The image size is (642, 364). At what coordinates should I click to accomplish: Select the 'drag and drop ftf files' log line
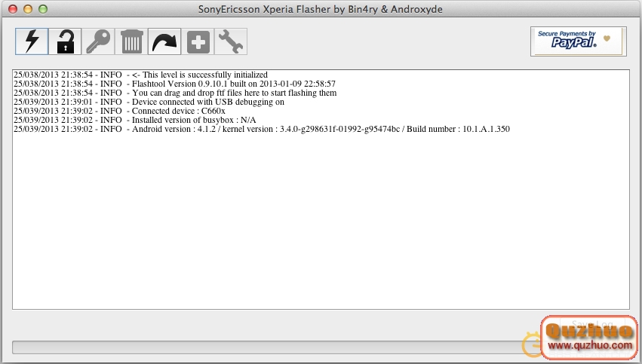(x=175, y=93)
